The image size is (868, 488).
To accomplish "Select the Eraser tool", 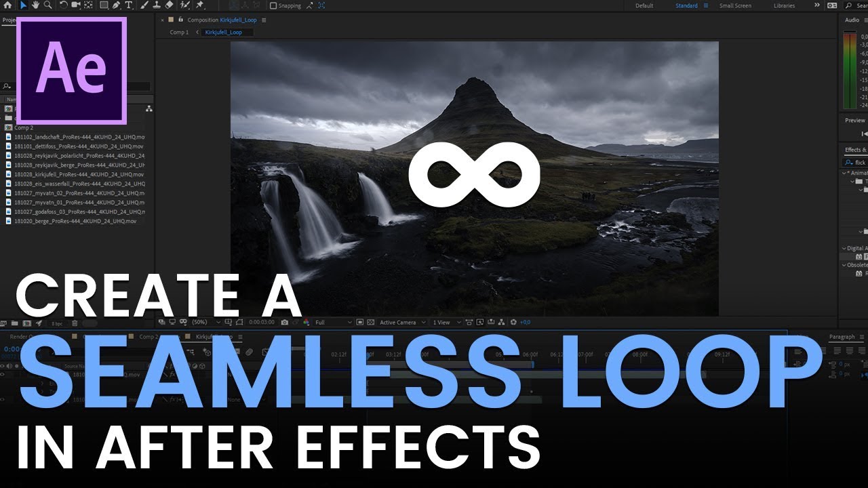I will [x=169, y=5].
